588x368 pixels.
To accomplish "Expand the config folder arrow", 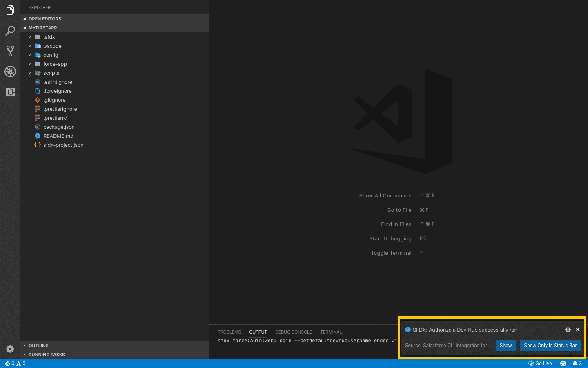I will coord(29,55).
